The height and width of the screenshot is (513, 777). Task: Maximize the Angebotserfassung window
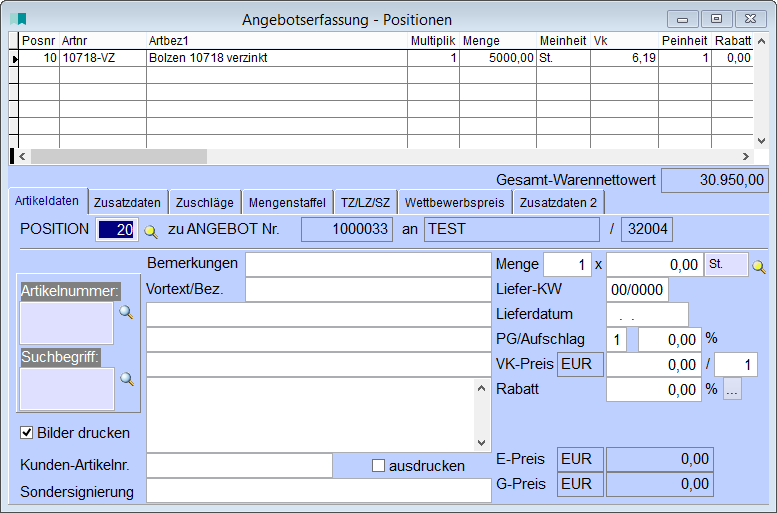(716, 19)
